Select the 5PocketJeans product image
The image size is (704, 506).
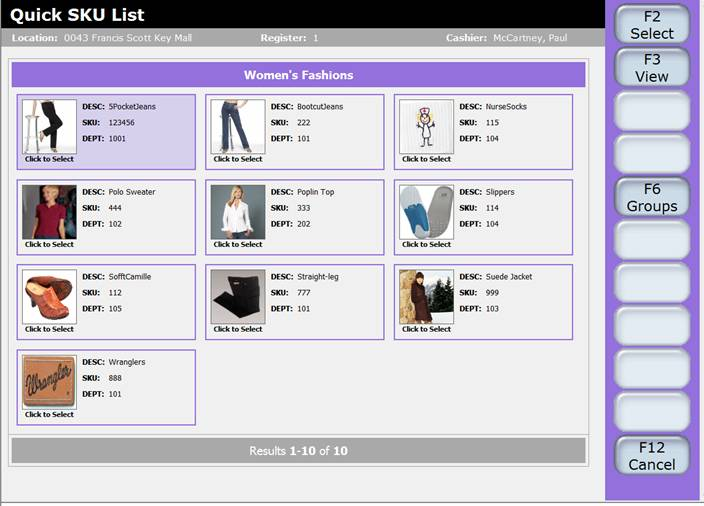49,126
